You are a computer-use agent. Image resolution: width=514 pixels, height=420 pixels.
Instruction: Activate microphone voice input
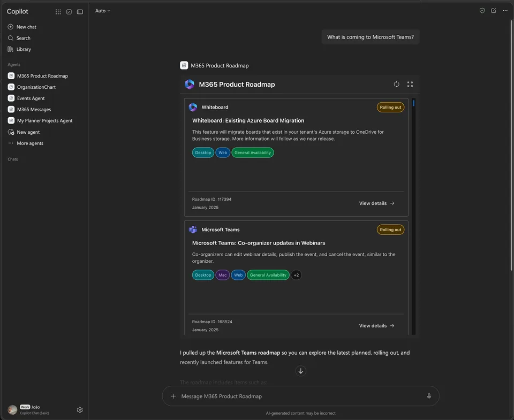[x=429, y=396]
